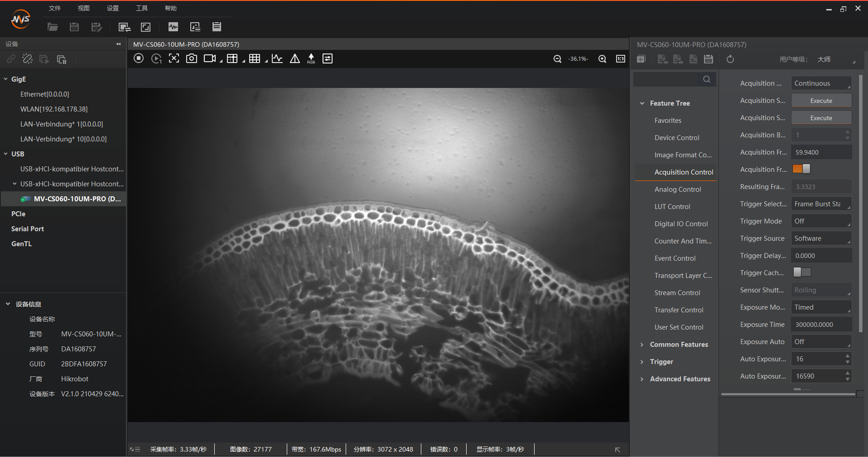The height and width of the screenshot is (457, 868).
Task: Click Execute for Acquisition Start
Action: click(821, 101)
